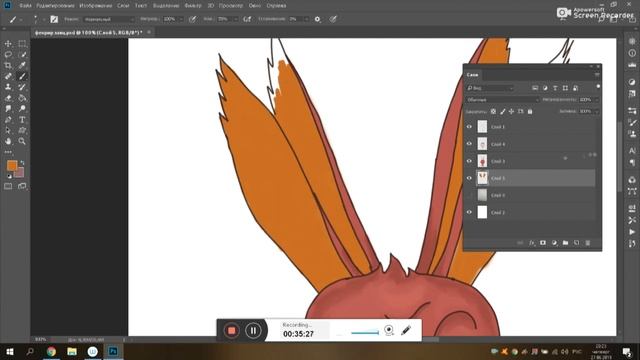This screenshot has height=360, width=640.
Task: Toggle pressure for opacity
Action: pos(193,19)
